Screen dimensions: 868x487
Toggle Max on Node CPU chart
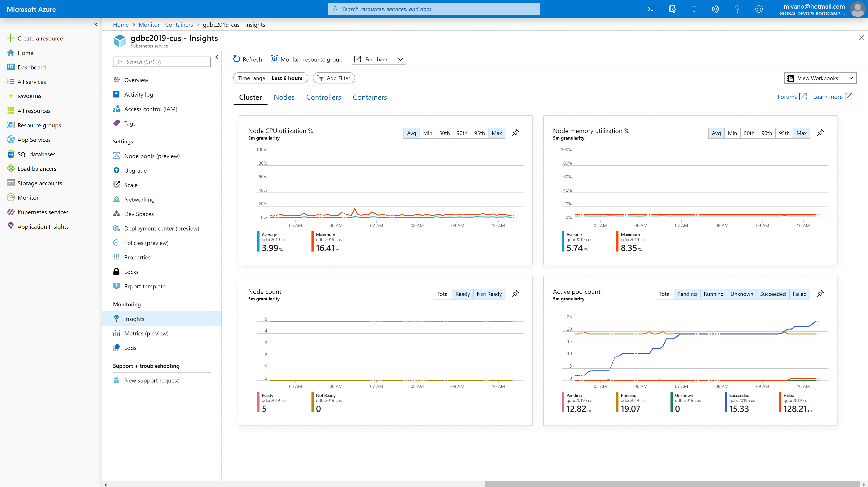pyautogui.click(x=497, y=133)
